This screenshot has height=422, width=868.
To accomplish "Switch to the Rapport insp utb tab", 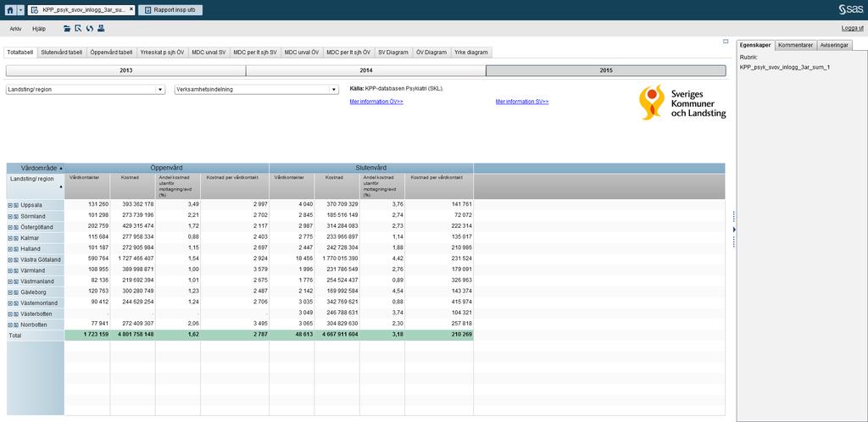I will 170,10.
